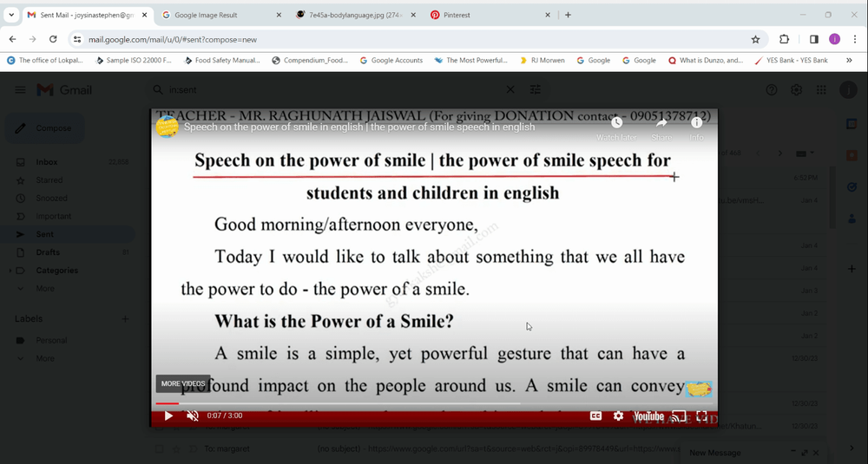The image size is (868, 464).
Task: Add the video to Watch later
Action: click(x=616, y=128)
